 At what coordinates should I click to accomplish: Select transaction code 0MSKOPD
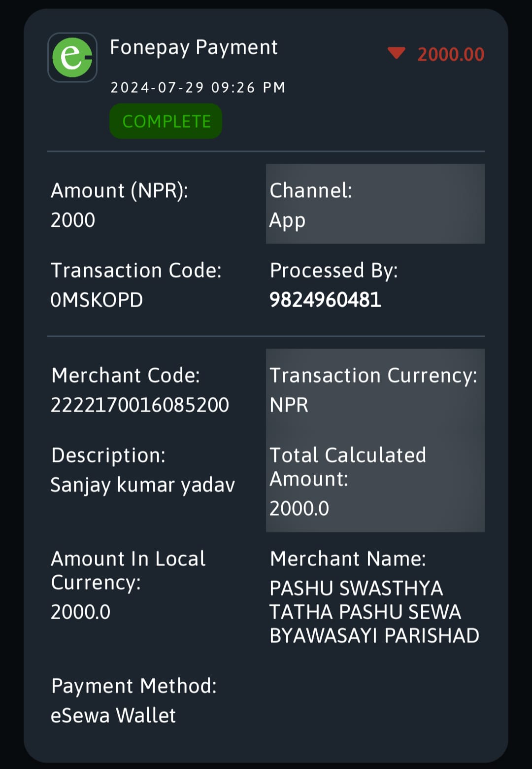click(x=97, y=300)
